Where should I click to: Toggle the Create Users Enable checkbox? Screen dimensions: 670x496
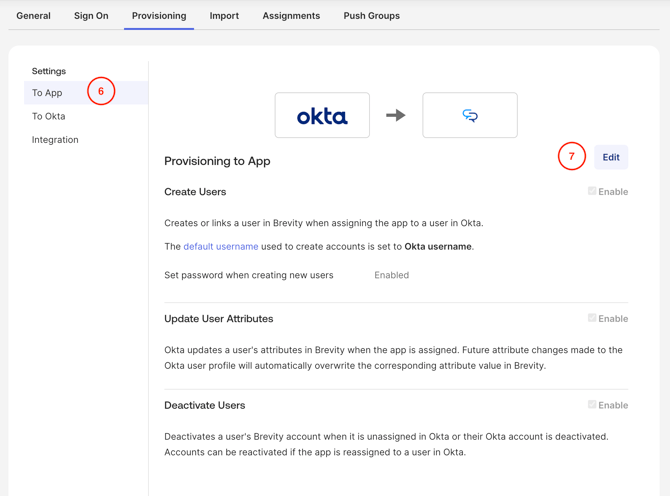[x=592, y=191]
